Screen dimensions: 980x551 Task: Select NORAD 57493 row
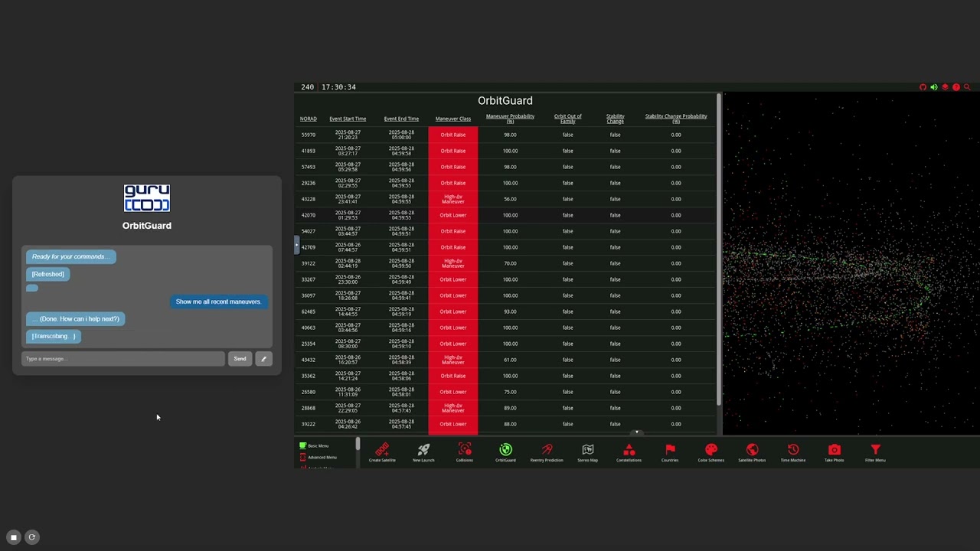pos(507,167)
